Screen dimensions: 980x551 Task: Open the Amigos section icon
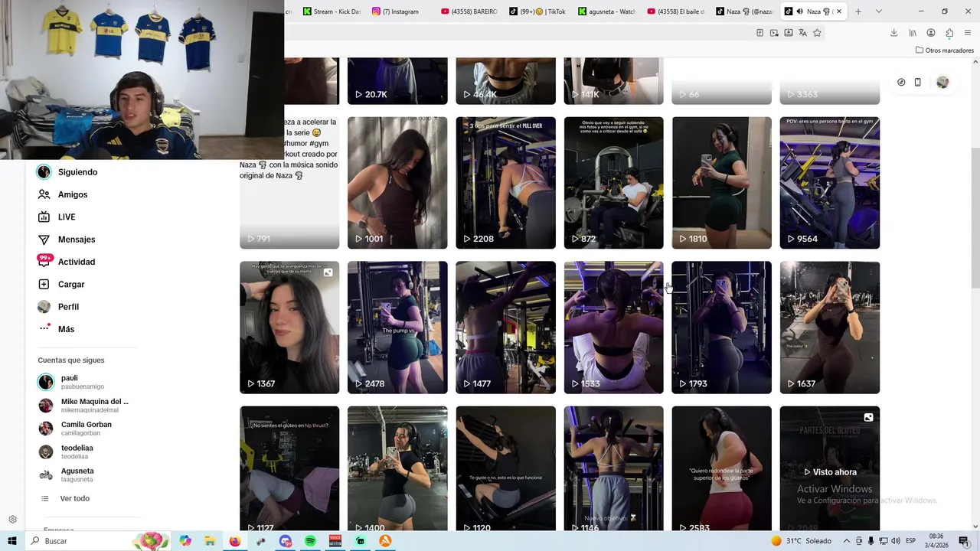pos(44,194)
